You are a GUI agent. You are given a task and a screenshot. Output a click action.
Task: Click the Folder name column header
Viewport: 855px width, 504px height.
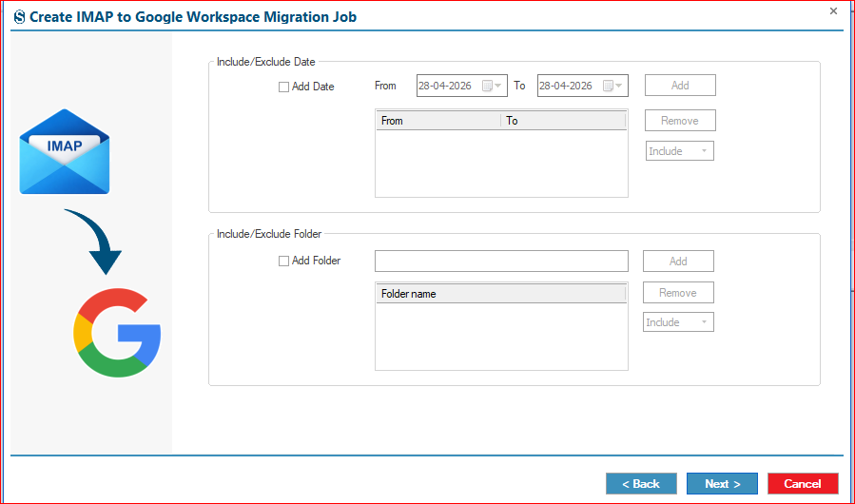tap(501, 294)
